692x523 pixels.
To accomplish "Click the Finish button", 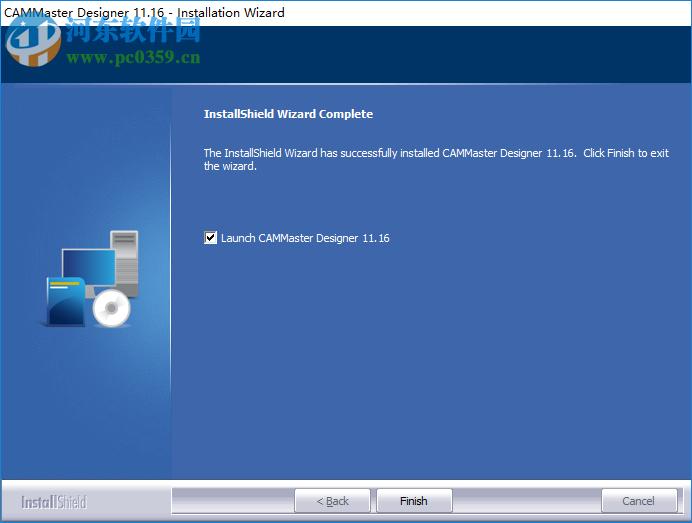I will pos(414,501).
